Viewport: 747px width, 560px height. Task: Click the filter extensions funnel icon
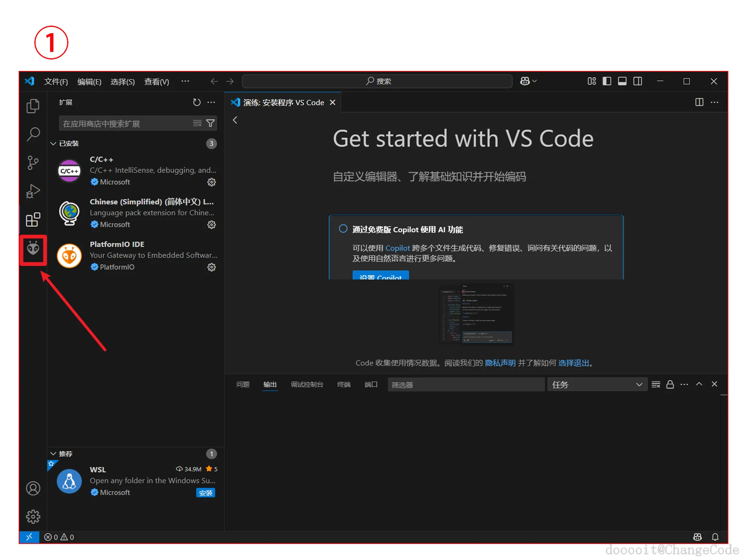[210, 123]
